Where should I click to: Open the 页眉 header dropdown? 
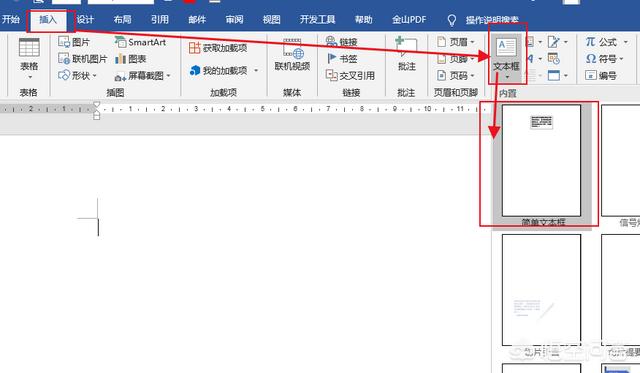click(456, 42)
